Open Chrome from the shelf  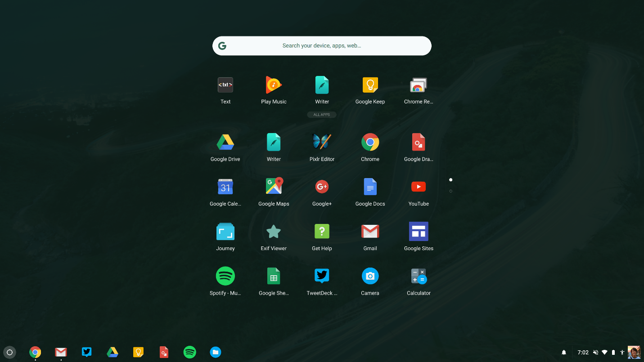point(35,352)
